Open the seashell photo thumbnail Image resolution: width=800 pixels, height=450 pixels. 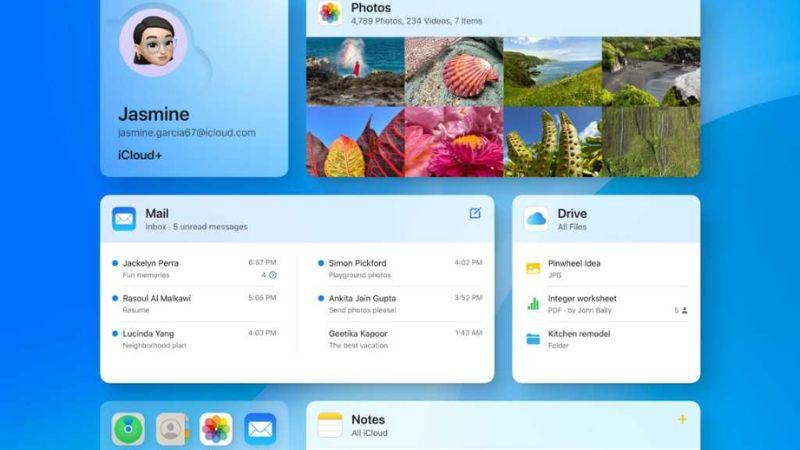454,71
